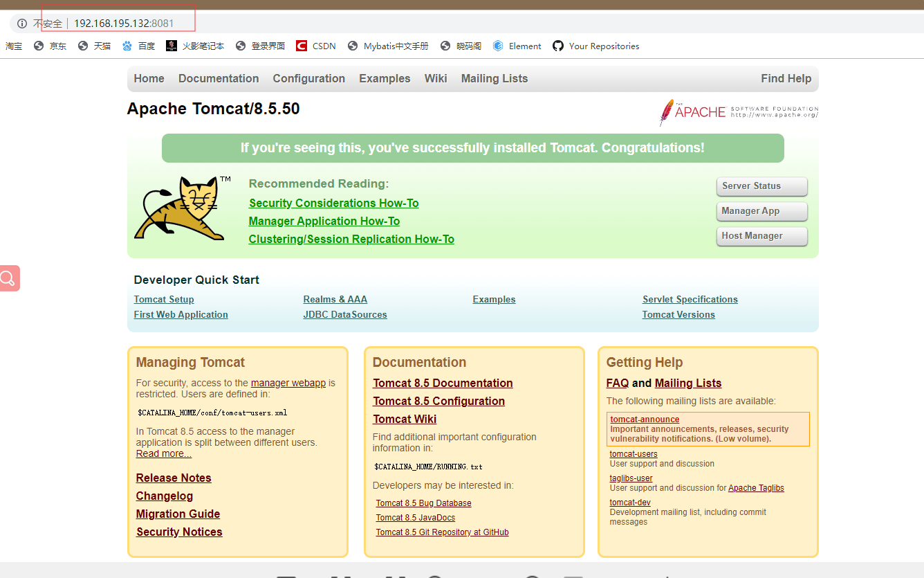Open the CSDN bookmark
Viewport: 924px width, 578px height.
pyautogui.click(x=316, y=46)
